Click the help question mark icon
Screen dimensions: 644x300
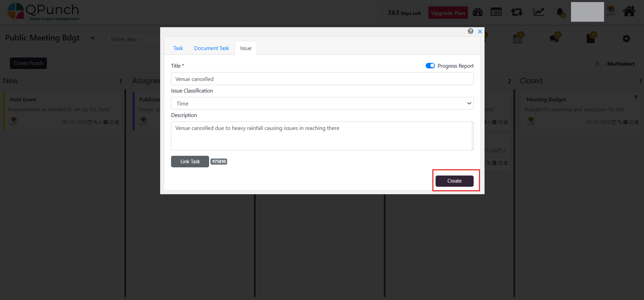coord(471,31)
